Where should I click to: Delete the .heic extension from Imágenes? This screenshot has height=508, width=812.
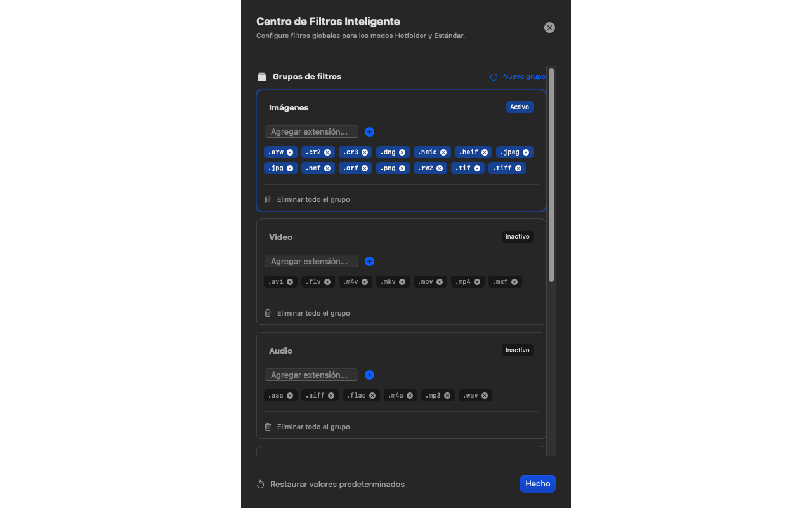click(443, 152)
